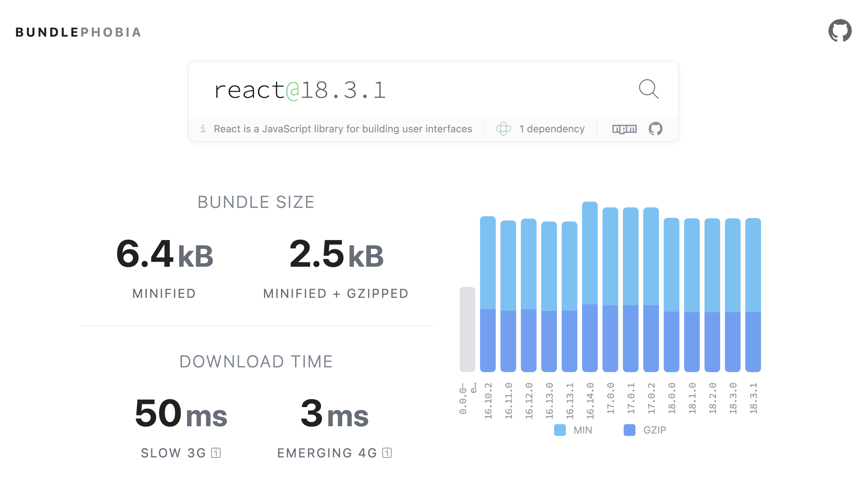Select the 16.14.0 version bar
868x489 pixels.
[x=590, y=287]
